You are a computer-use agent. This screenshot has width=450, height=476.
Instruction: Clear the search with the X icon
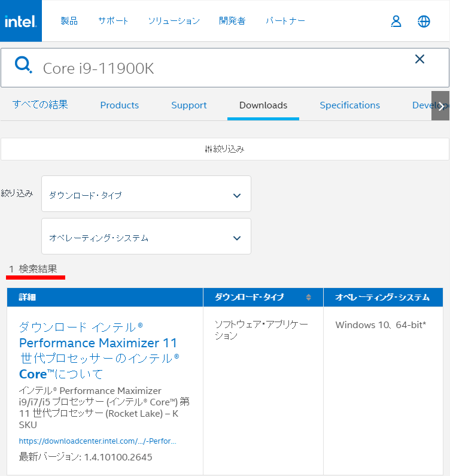click(419, 59)
